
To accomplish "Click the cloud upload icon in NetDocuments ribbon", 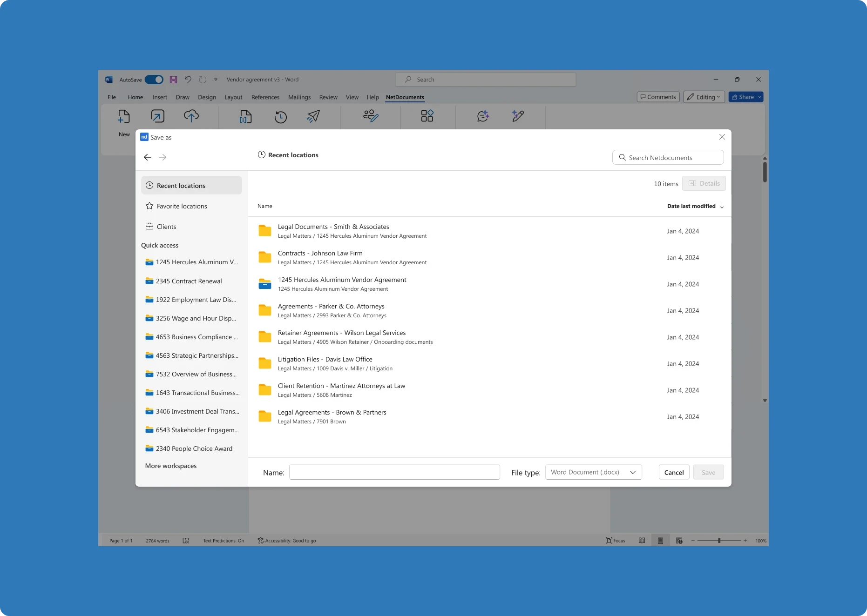I will pyautogui.click(x=192, y=117).
